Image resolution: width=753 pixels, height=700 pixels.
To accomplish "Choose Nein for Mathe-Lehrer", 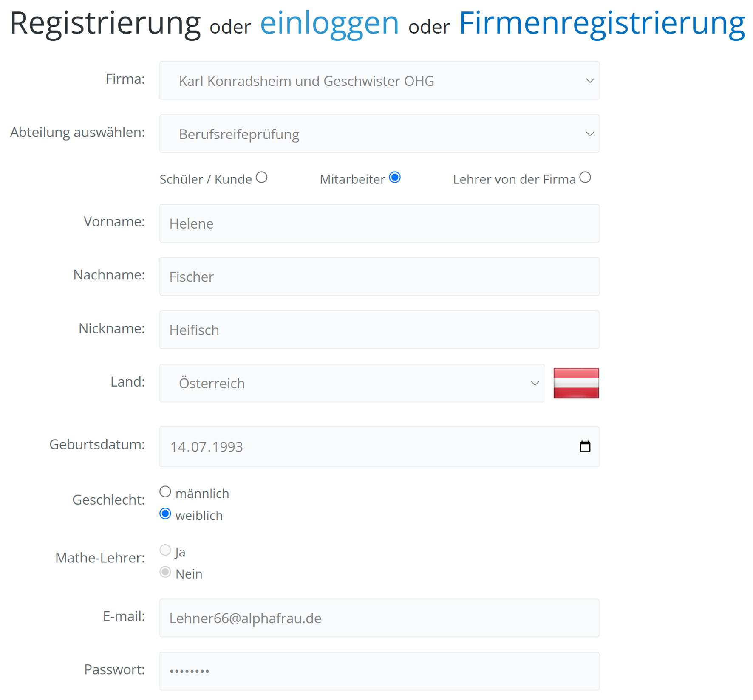I will [x=165, y=572].
